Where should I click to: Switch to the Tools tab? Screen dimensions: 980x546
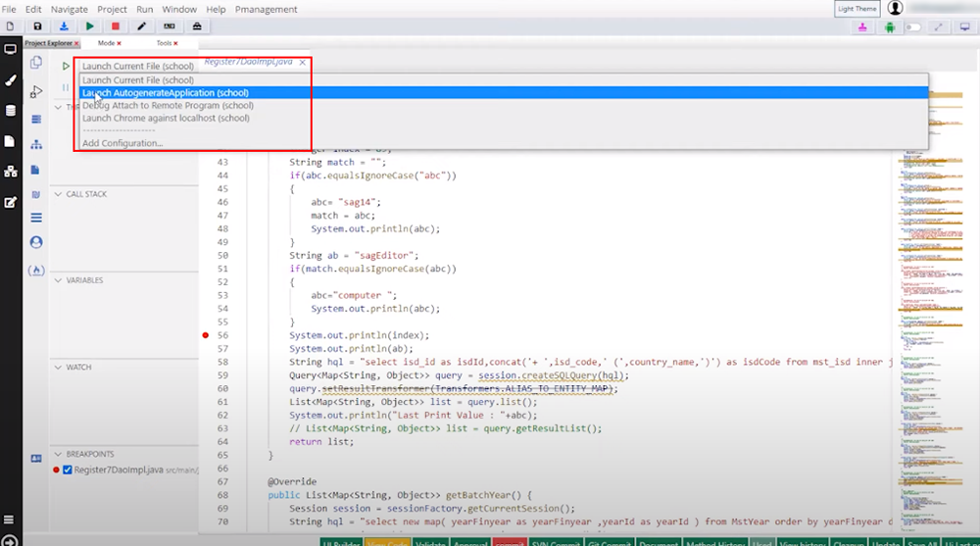pos(163,43)
